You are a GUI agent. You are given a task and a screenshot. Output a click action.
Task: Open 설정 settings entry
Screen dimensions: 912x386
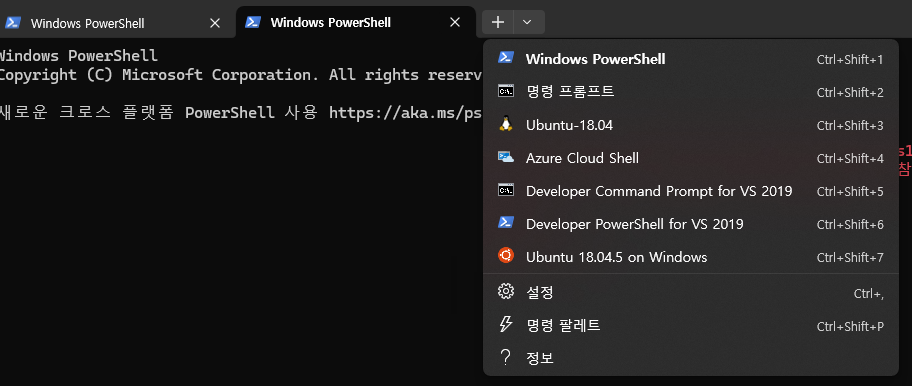[x=690, y=293]
